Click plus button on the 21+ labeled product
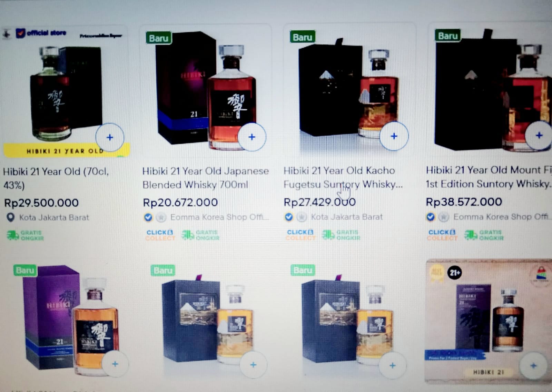Screen dimensions: 552x392 click(533, 365)
